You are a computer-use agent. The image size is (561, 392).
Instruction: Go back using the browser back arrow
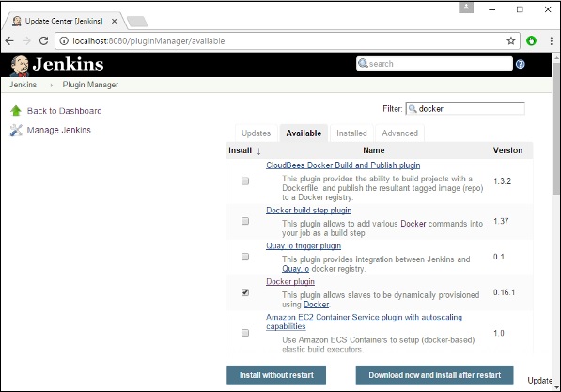(x=9, y=40)
